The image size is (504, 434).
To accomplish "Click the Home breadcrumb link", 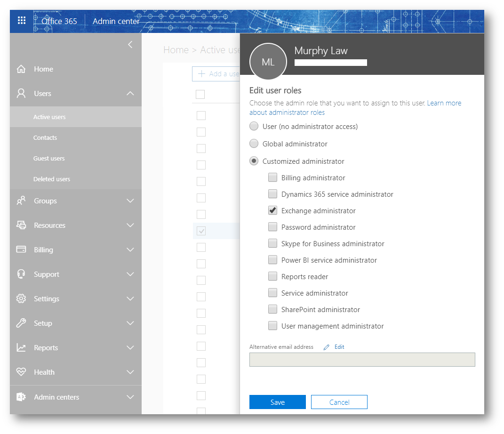I will point(176,50).
